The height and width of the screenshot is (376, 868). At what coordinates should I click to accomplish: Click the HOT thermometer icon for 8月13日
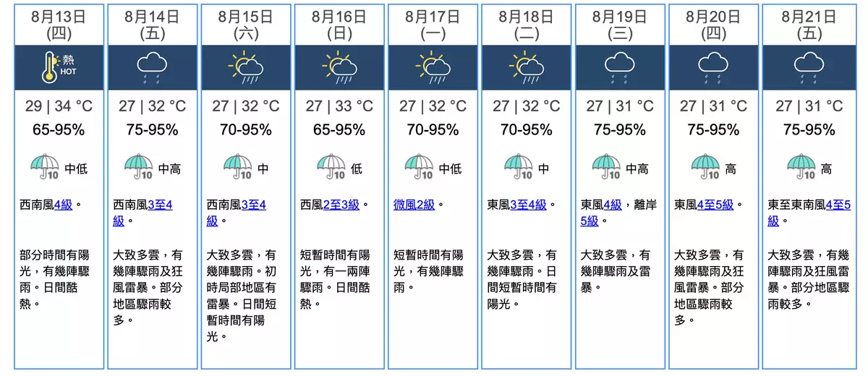59,67
